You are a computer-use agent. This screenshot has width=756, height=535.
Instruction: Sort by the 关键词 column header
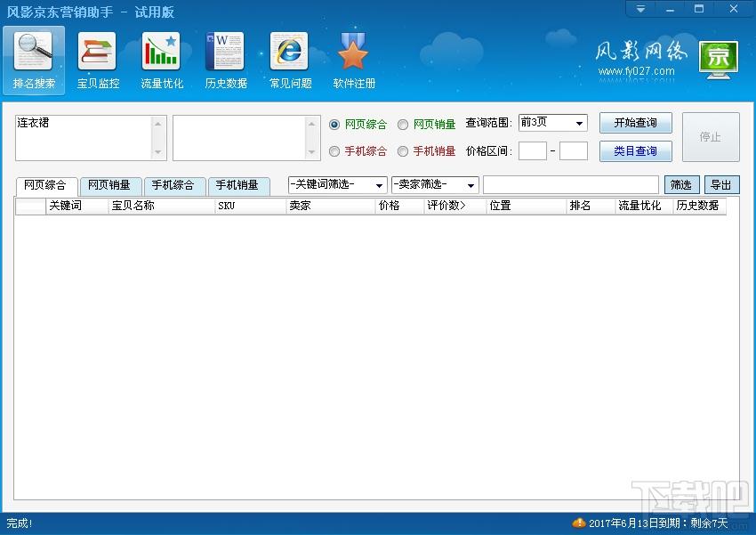click(77, 206)
